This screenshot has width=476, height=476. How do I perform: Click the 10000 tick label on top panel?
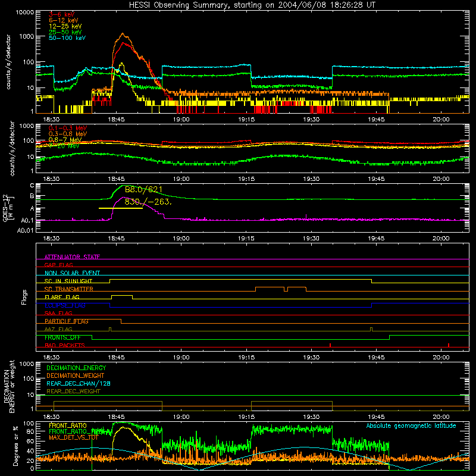point(25,12)
